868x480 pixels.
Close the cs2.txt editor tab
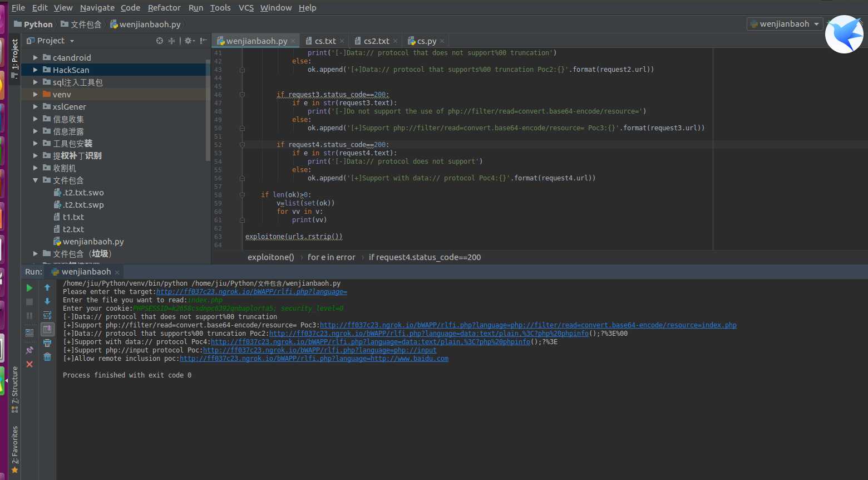pyautogui.click(x=395, y=41)
